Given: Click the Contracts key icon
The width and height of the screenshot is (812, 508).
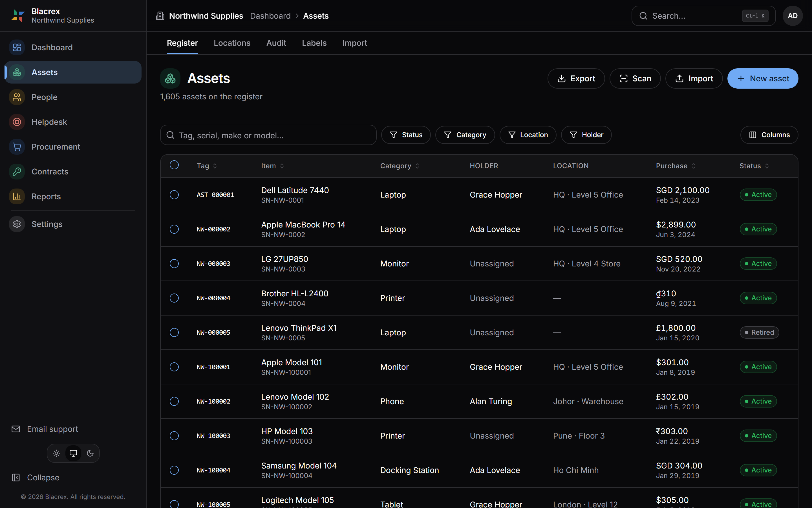Looking at the screenshot, I should click(17, 172).
